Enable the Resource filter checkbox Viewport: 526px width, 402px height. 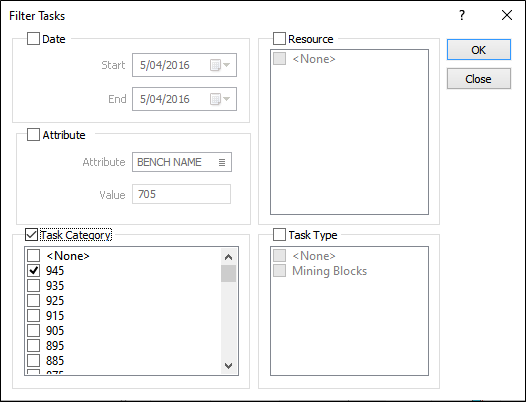279,39
